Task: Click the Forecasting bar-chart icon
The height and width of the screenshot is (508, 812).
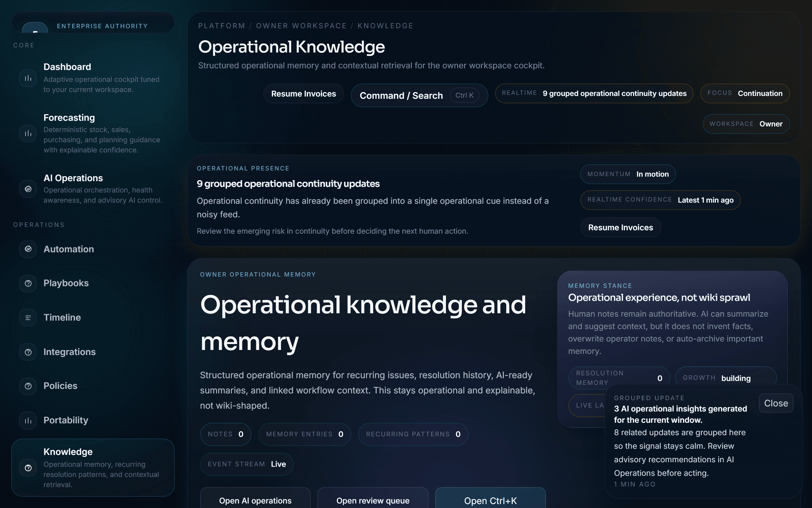Action: 28,133
